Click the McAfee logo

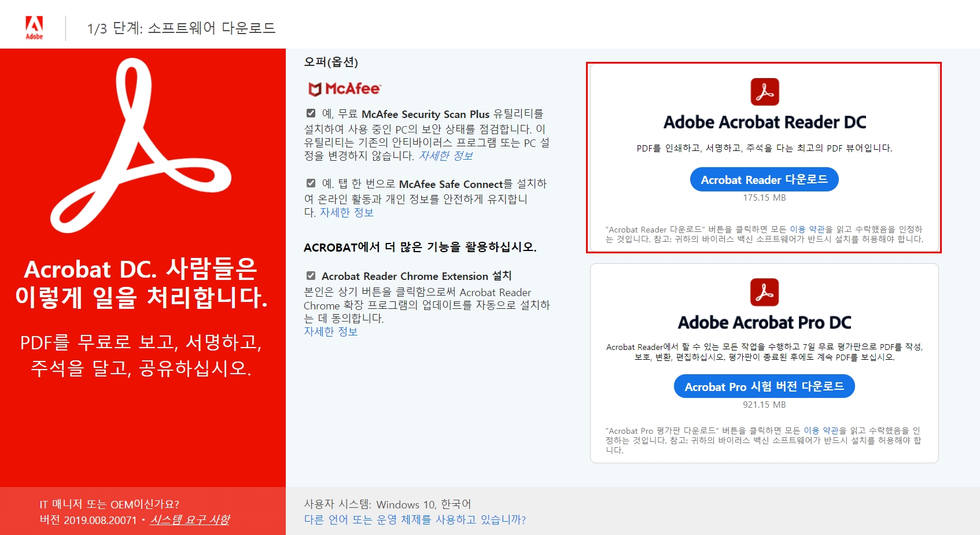(x=344, y=88)
